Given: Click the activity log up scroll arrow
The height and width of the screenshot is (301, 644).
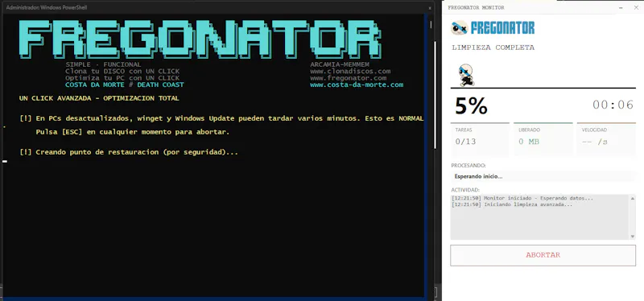Looking at the screenshot, I should [632, 198].
